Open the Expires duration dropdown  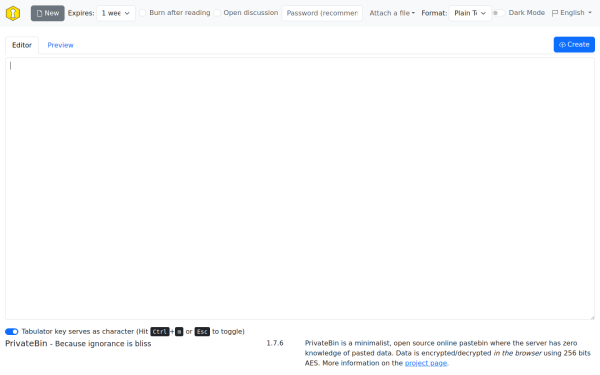click(x=116, y=13)
